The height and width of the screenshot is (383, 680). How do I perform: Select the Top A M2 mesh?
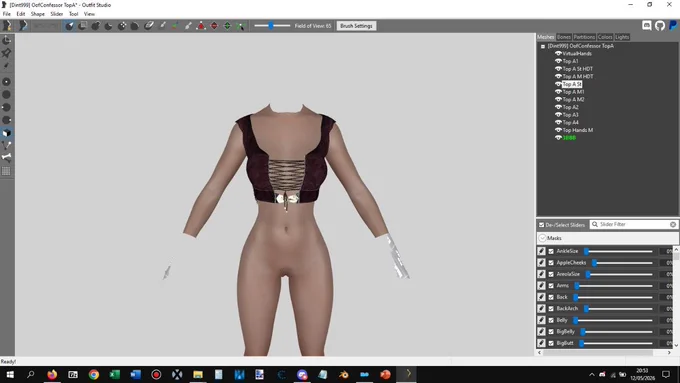[x=573, y=99]
